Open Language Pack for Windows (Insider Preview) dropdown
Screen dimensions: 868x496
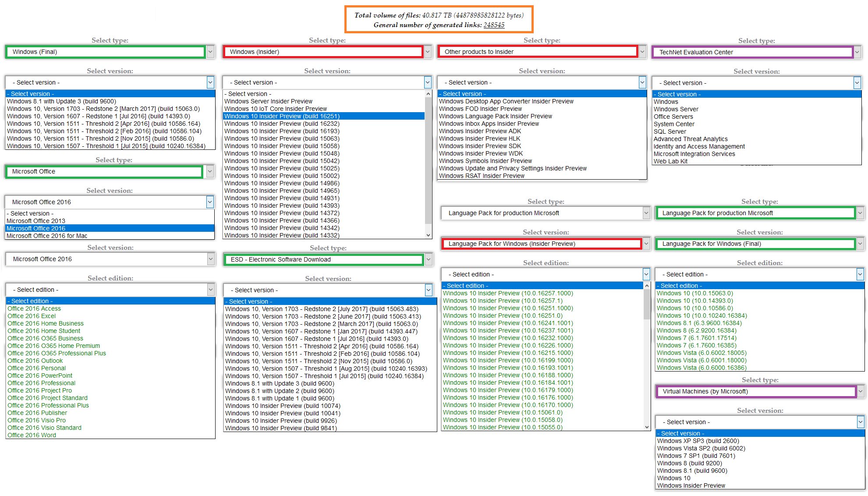pos(546,244)
